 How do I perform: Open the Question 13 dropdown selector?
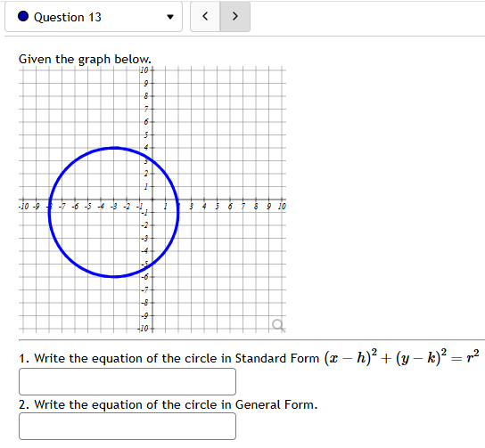click(x=94, y=17)
